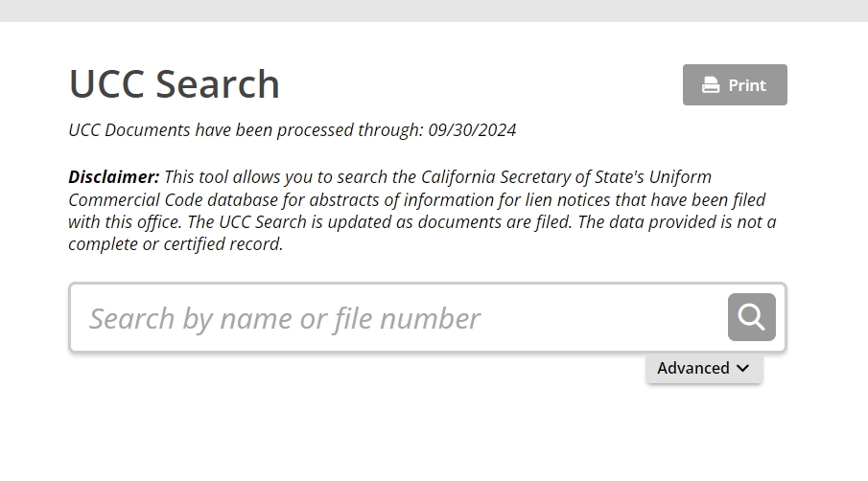Click the gray bar above the page
Viewport: 868px width, 481px height.
click(x=434, y=11)
